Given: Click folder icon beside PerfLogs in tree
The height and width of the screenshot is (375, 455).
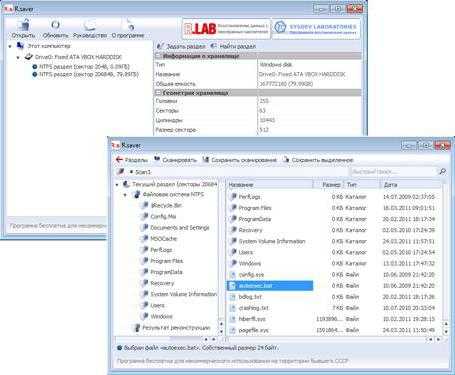Looking at the screenshot, I should [x=144, y=250].
